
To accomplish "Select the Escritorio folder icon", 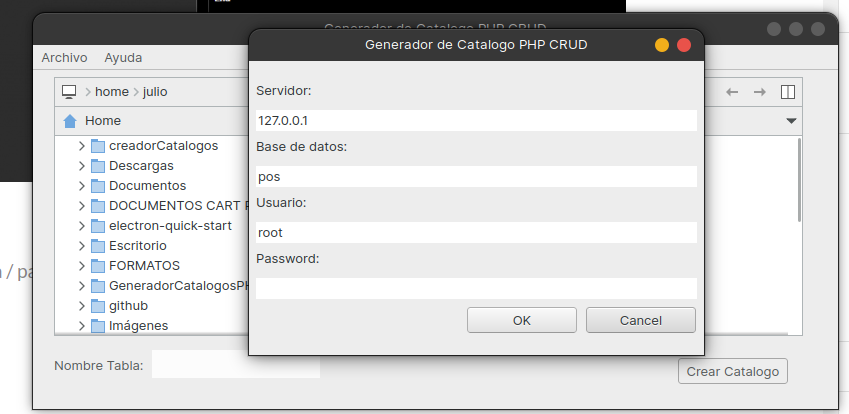I will click(98, 246).
